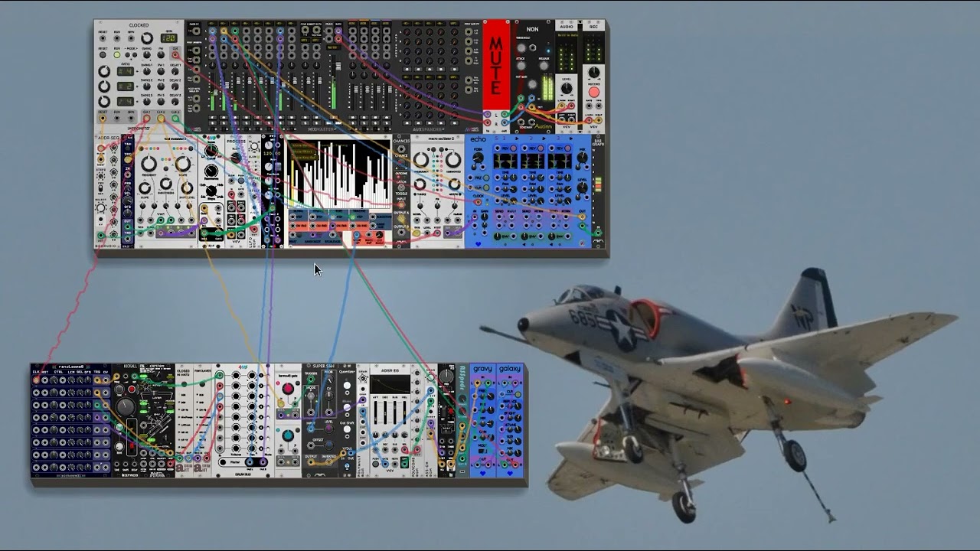Viewport: 980px width, 551px height.
Task: Toggle REV on echo tap 1
Action: pos(513,148)
